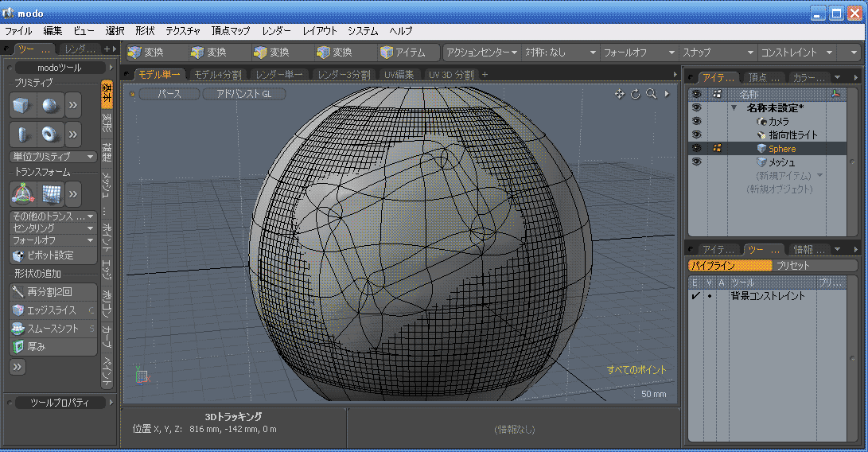Screen dimensions: 868x452
Task: Pick the torus primitive tool
Action: click(49, 133)
